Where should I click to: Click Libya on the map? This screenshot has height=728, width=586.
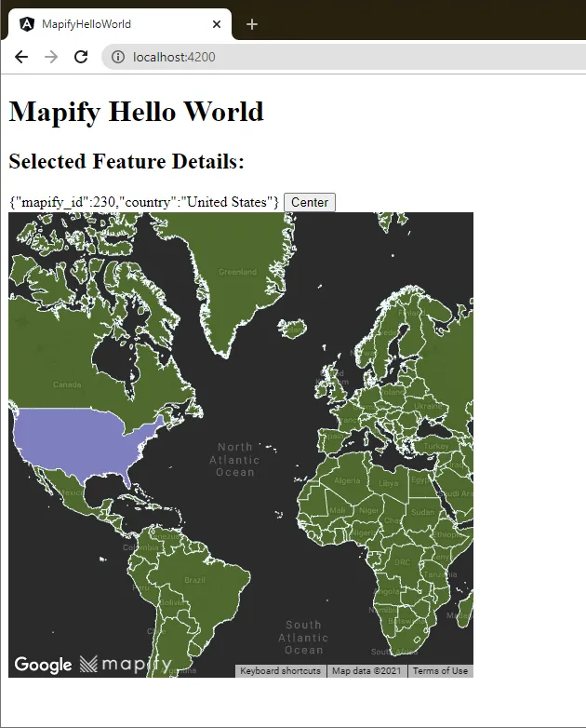point(389,483)
